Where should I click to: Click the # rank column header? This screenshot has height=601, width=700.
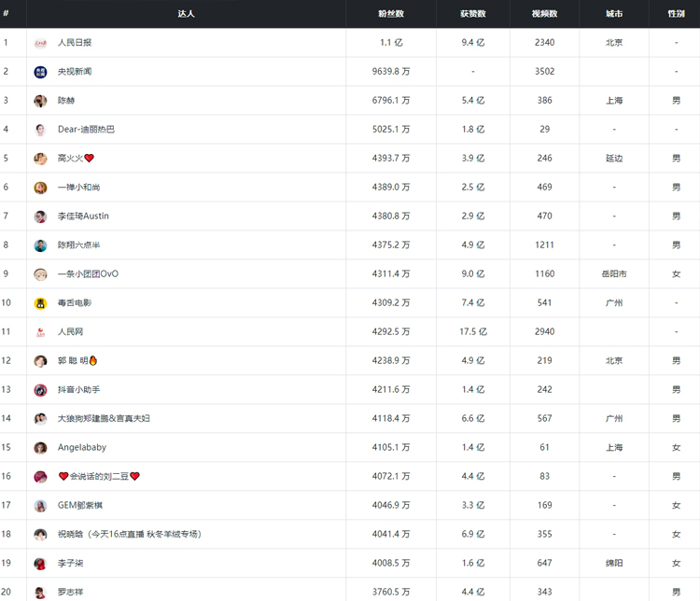pos(6,13)
